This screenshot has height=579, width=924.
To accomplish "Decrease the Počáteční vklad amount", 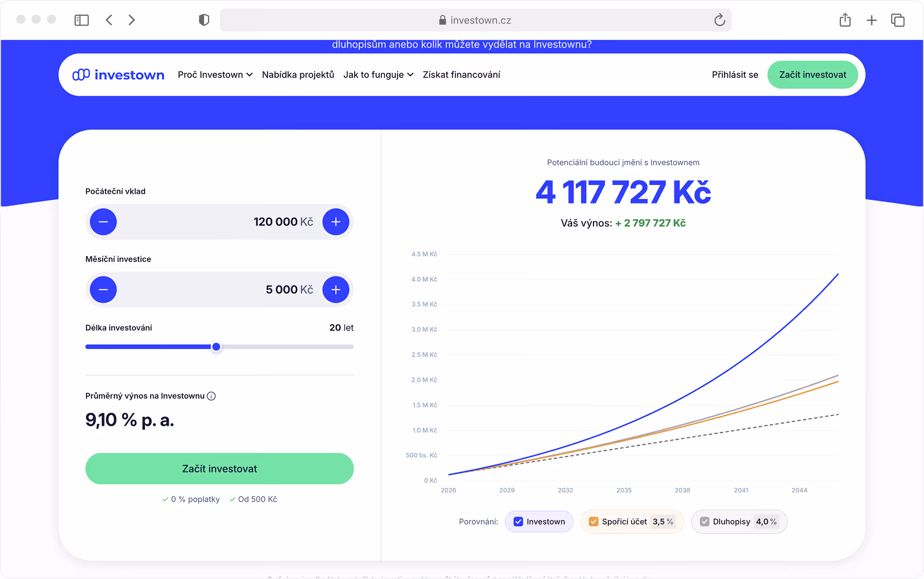I will click(104, 222).
